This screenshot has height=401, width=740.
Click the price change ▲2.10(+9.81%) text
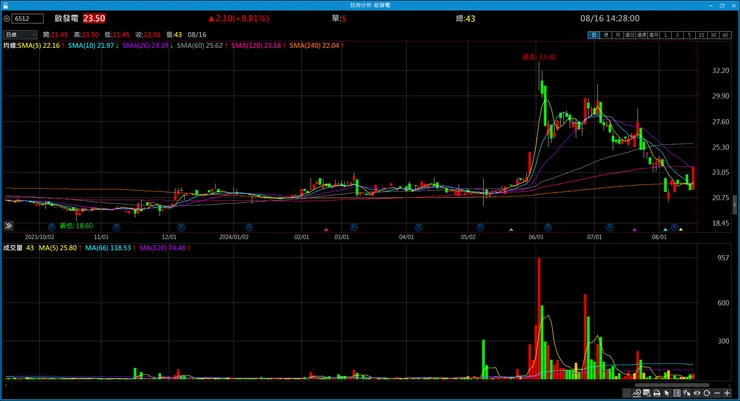coord(238,18)
